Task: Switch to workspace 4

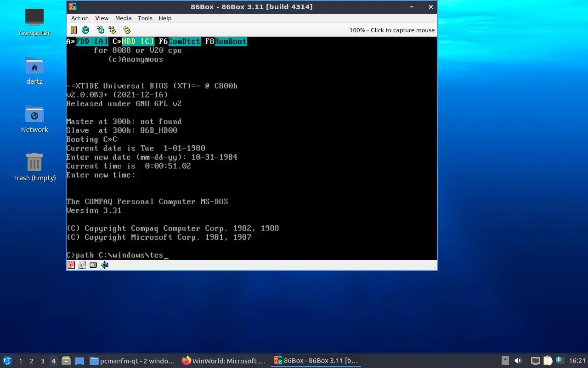Action: click(x=53, y=361)
